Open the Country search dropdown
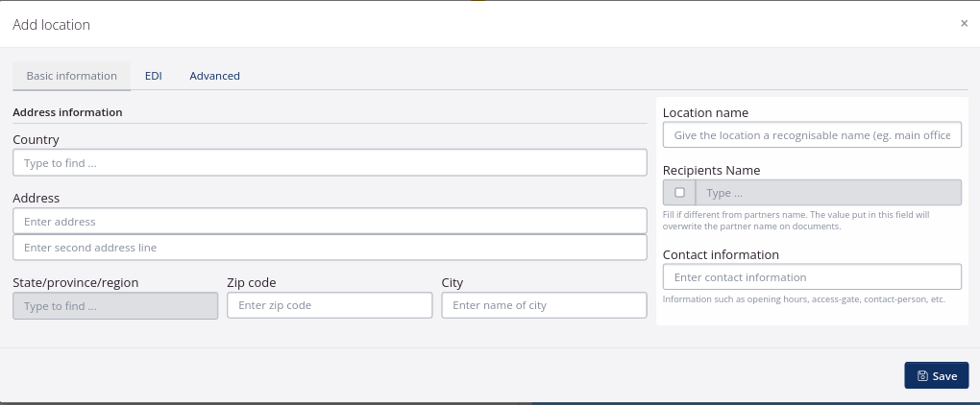This screenshot has height=405, width=980. coord(330,163)
